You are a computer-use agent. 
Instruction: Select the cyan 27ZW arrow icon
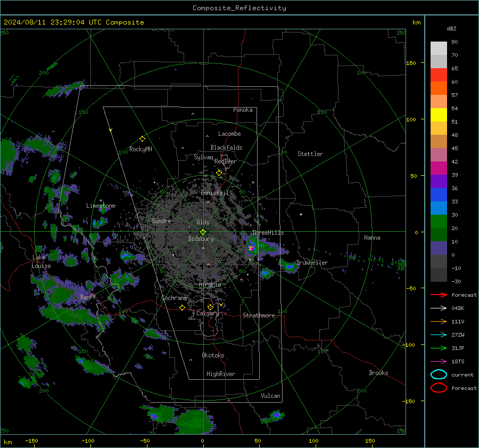point(439,335)
